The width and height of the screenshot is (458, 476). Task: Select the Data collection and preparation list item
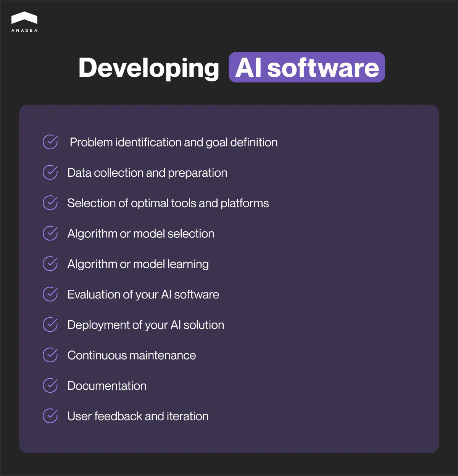[147, 173]
